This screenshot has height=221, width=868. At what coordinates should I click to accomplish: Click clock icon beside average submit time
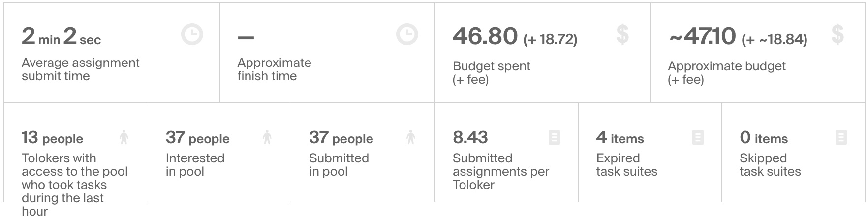(x=192, y=35)
